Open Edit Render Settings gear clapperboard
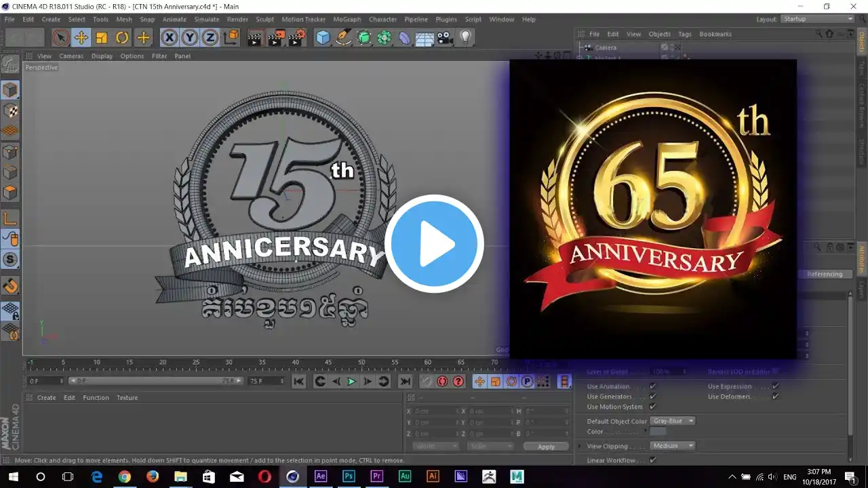Image resolution: width=868 pixels, height=488 pixels. point(296,37)
